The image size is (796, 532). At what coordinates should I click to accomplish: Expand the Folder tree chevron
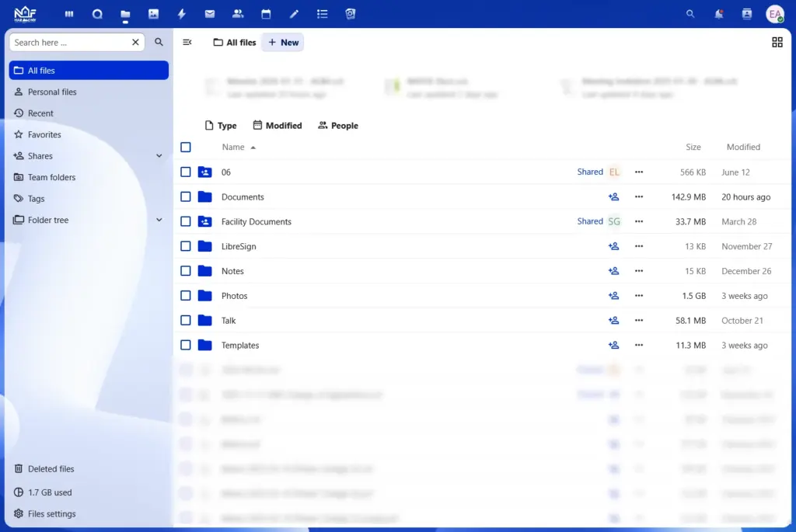pyautogui.click(x=159, y=221)
